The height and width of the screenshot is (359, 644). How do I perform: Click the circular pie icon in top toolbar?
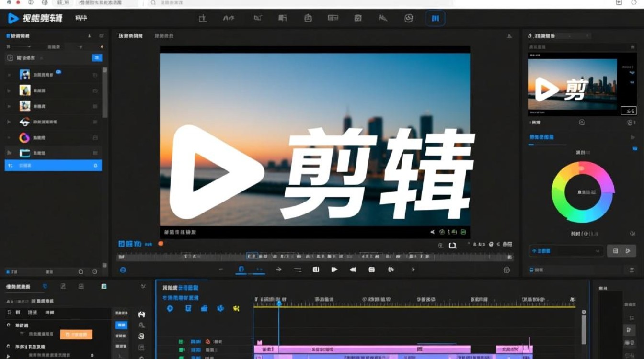(x=409, y=18)
